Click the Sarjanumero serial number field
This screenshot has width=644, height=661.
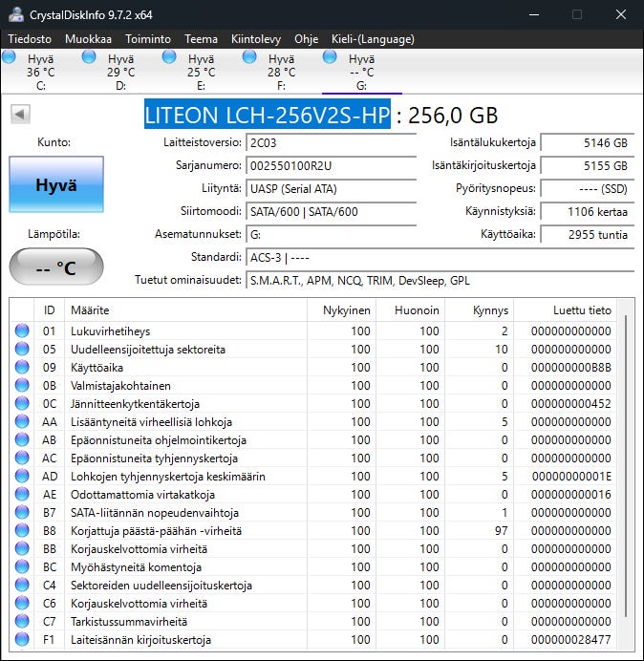pos(331,165)
